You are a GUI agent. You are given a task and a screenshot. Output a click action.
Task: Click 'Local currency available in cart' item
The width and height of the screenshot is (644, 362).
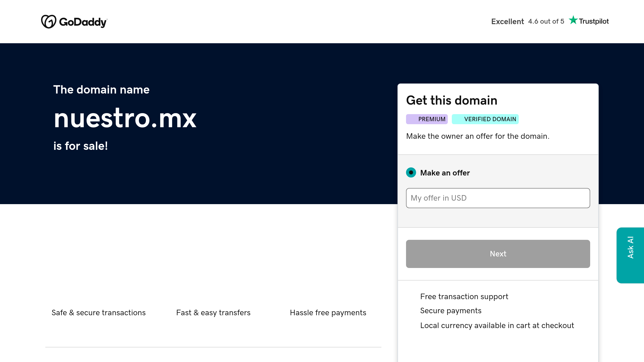click(497, 326)
